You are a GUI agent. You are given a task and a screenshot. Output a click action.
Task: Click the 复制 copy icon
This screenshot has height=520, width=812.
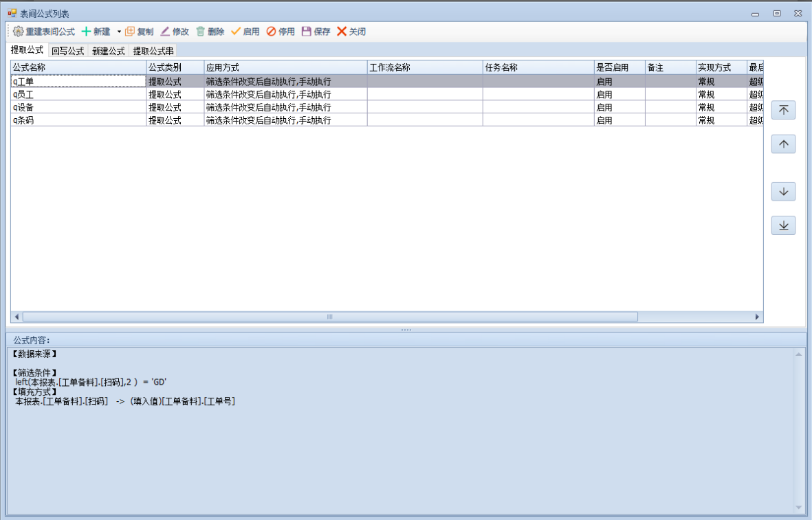point(130,32)
